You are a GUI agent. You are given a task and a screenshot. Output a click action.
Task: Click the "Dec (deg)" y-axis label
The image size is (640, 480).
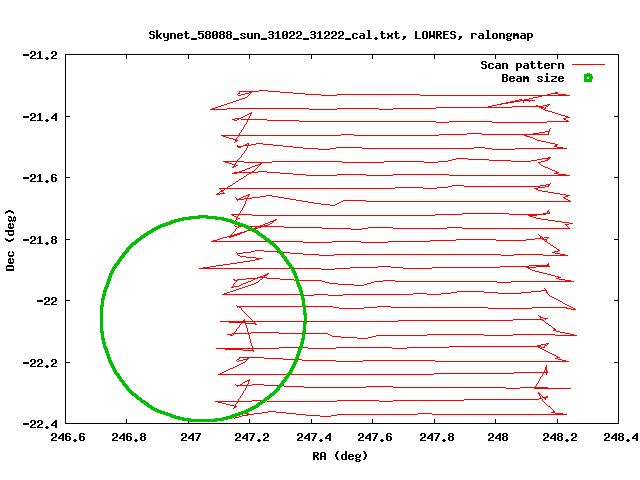pyautogui.click(x=10, y=239)
